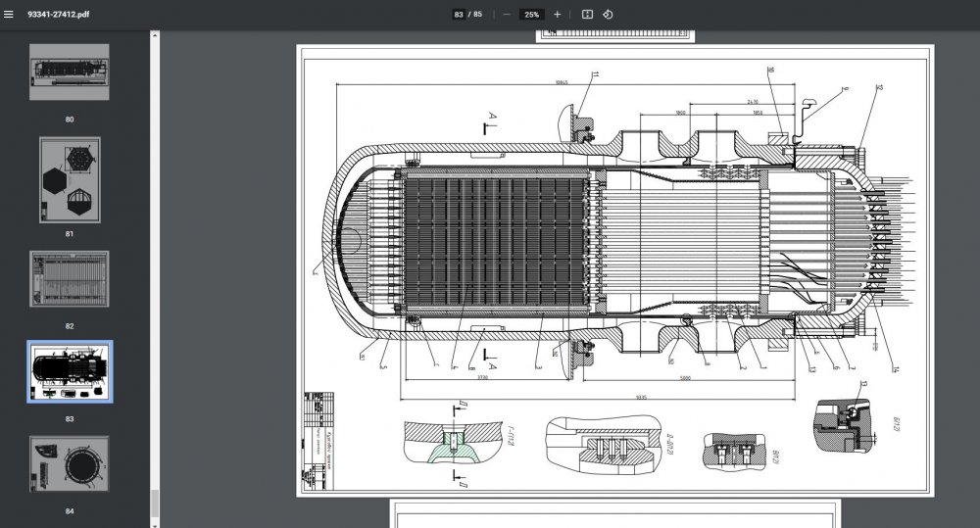Click the partial next page below the drawing
The image size is (980, 528).
click(x=615, y=513)
